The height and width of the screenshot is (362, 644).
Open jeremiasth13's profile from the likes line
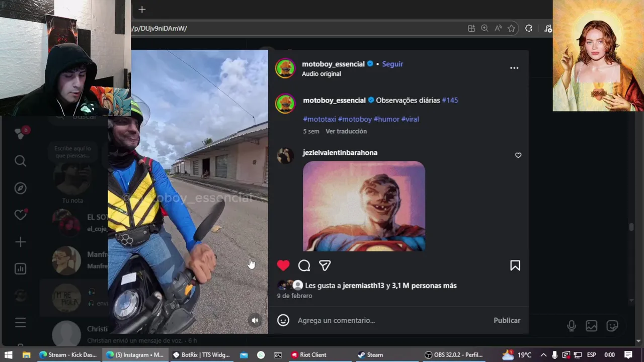coord(363,286)
